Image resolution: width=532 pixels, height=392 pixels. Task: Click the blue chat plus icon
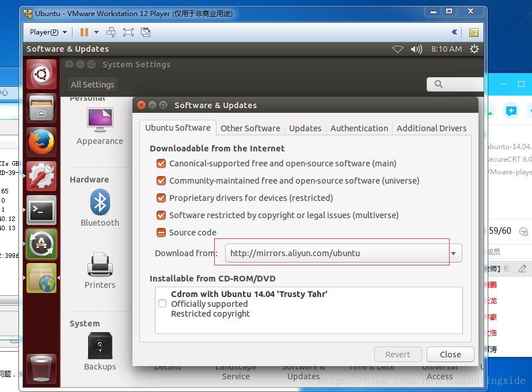pyautogui.click(x=511, y=111)
